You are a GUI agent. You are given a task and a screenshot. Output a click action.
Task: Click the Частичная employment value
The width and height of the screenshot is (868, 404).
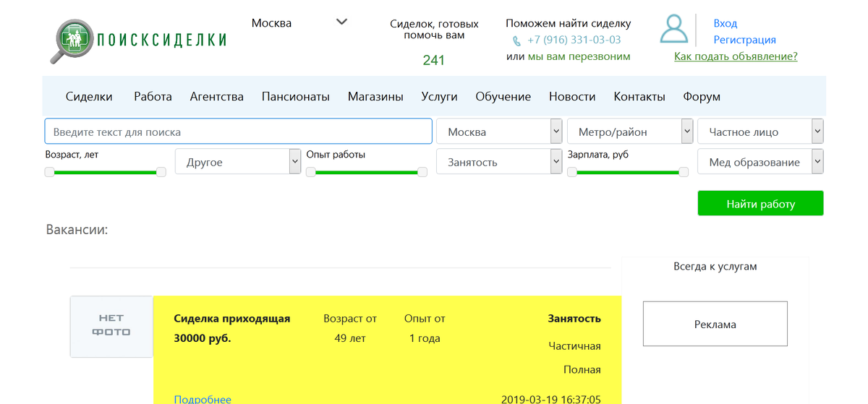(574, 345)
